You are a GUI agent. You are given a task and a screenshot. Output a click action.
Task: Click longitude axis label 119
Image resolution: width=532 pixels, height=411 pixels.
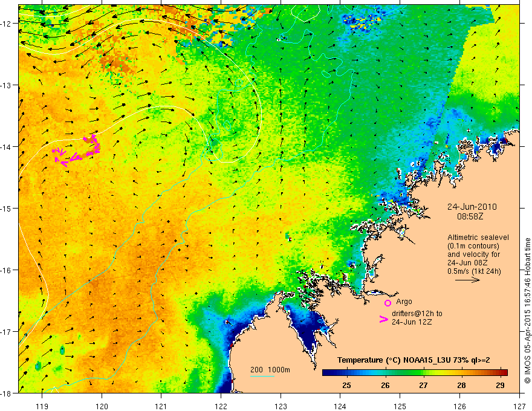tap(42, 406)
